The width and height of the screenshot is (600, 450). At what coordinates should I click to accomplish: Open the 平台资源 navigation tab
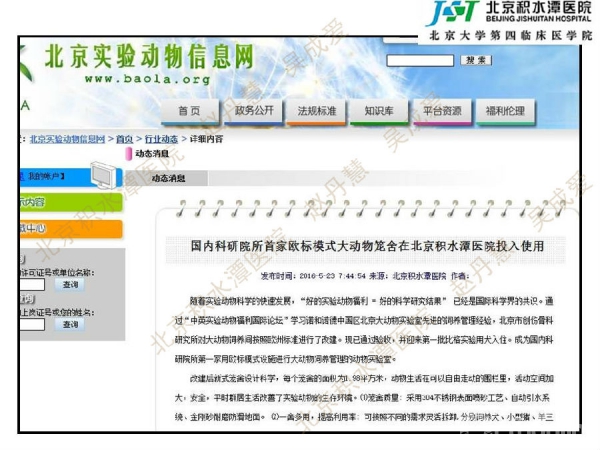[x=441, y=110]
